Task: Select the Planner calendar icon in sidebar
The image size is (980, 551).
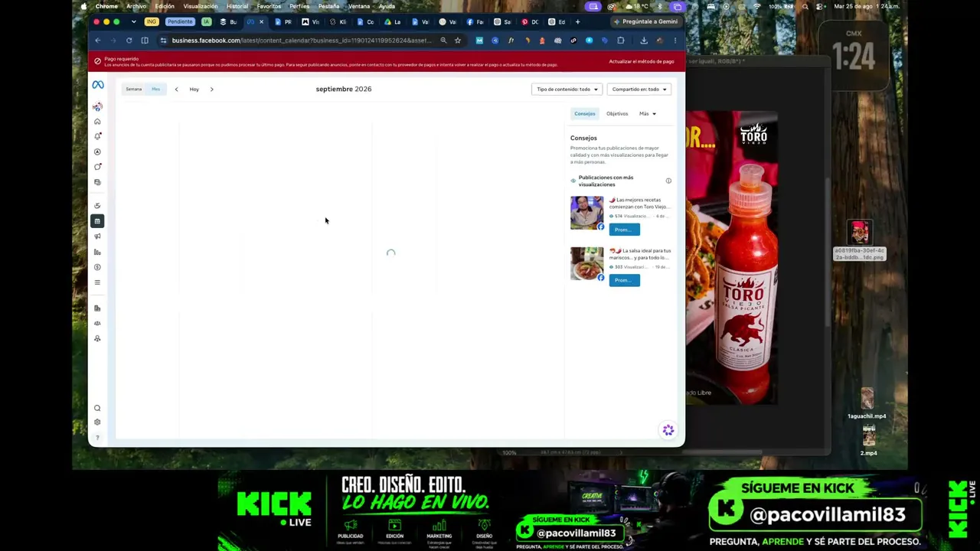Action: [x=97, y=221]
